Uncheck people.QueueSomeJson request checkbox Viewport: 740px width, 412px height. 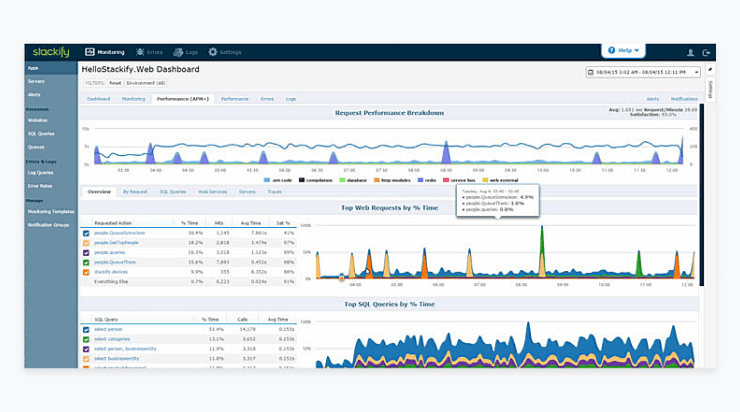click(x=86, y=233)
